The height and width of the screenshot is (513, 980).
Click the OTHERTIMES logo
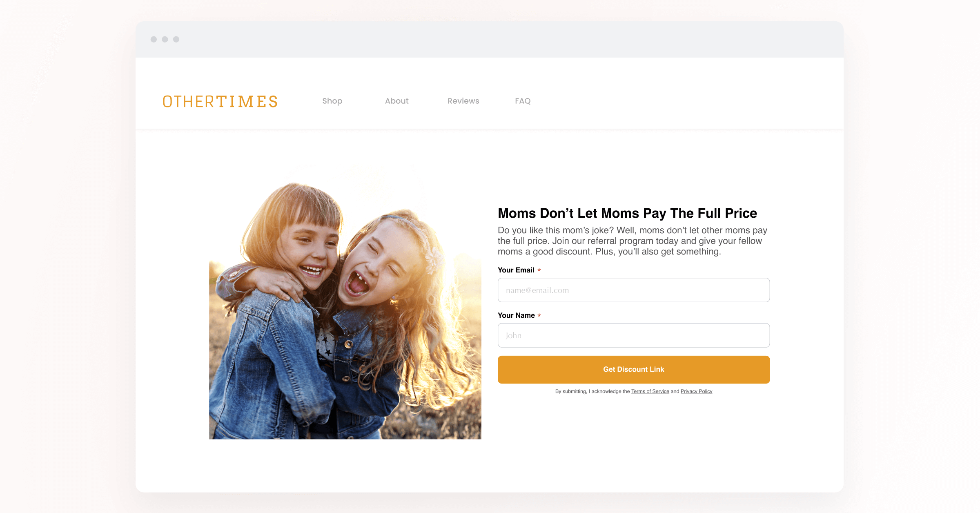point(220,101)
